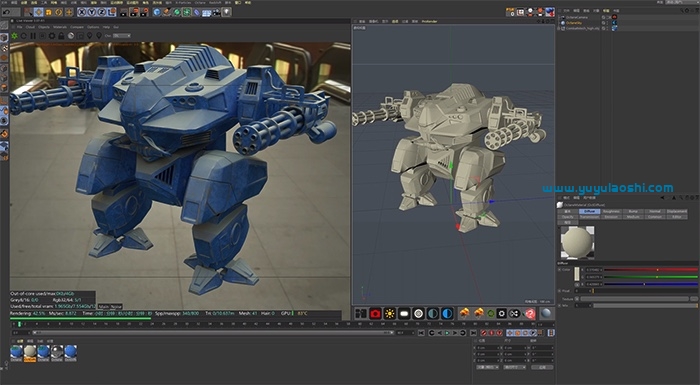Select the Scale tool
700x385 pixels.
click(x=48, y=12)
